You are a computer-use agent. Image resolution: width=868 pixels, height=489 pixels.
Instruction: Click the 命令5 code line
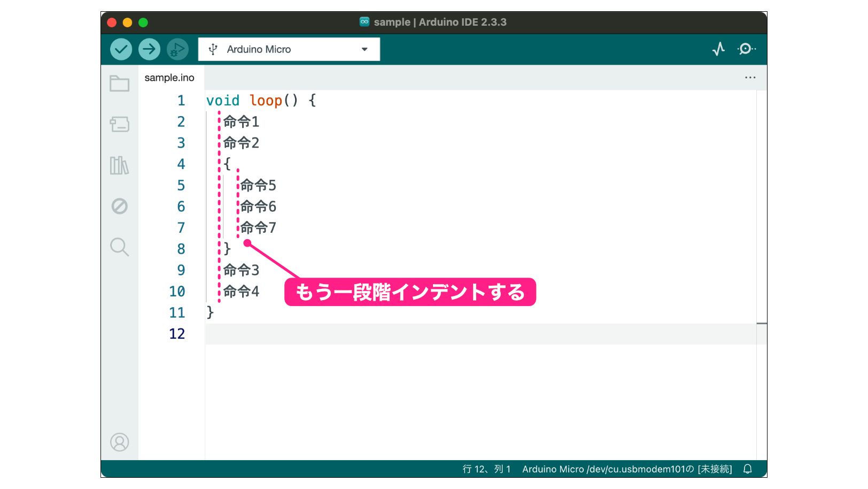258,185
